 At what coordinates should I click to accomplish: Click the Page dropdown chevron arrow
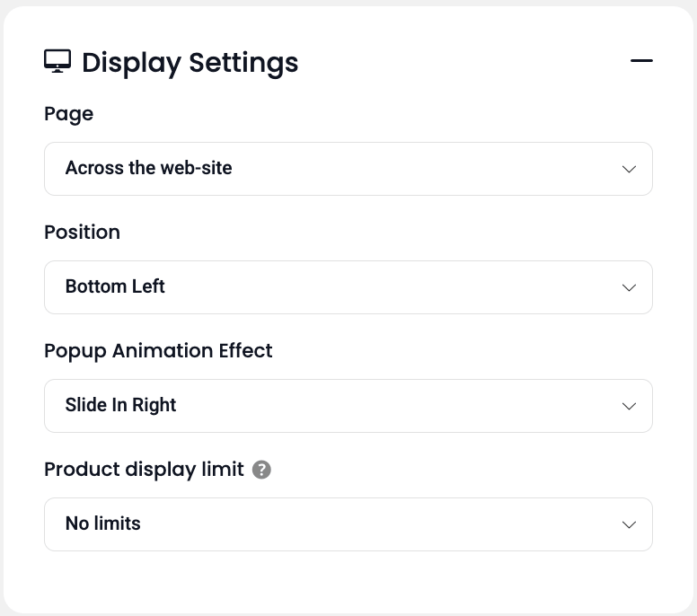[x=629, y=169]
